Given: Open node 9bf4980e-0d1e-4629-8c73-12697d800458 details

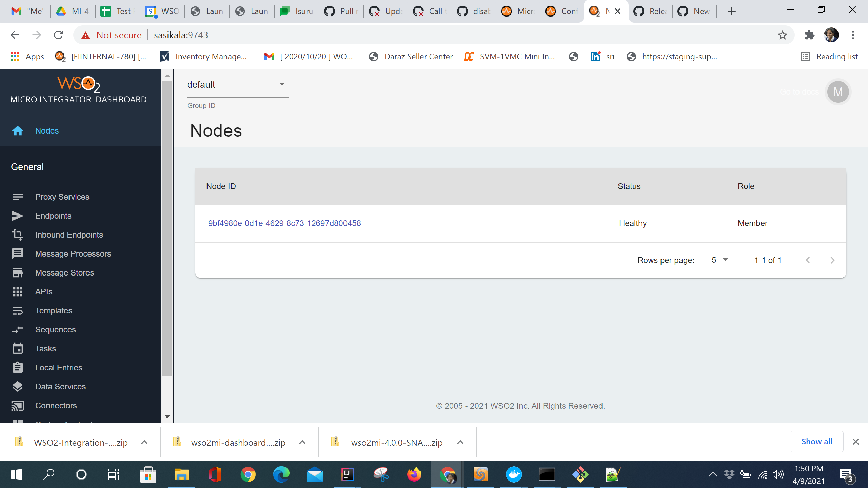Looking at the screenshot, I should (x=285, y=223).
